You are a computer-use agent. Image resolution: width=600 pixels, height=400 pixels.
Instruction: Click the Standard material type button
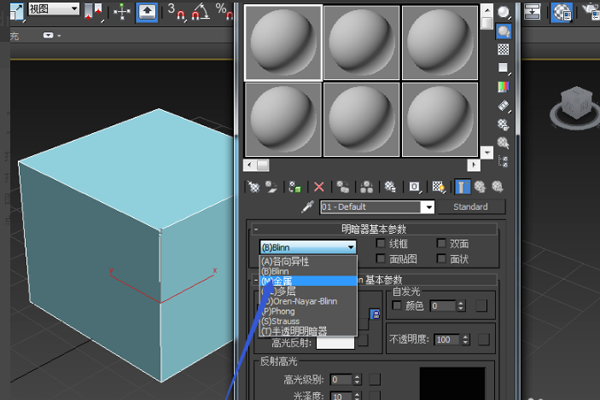pos(471,207)
